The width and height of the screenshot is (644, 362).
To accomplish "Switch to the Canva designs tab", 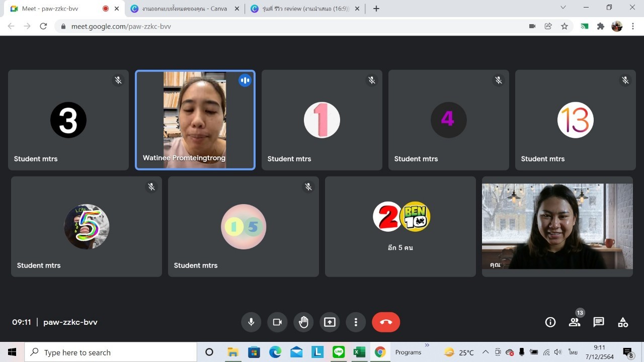I will tap(184, 9).
